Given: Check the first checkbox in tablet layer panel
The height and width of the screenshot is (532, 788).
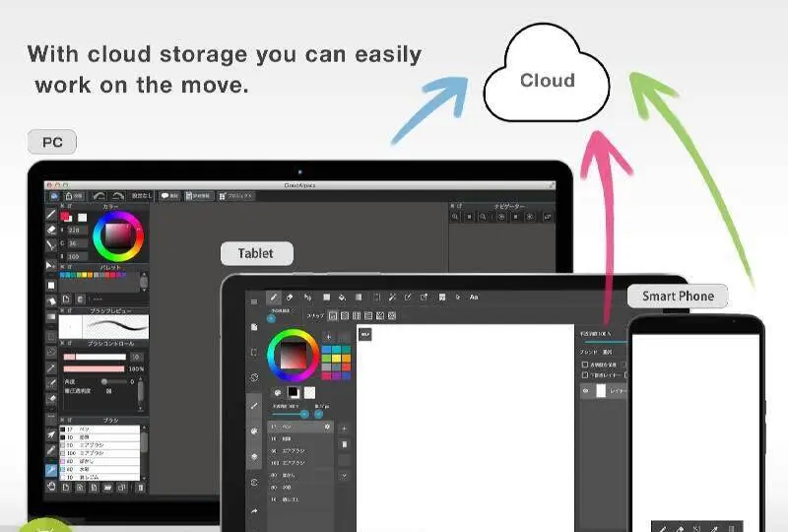Looking at the screenshot, I should (x=584, y=365).
